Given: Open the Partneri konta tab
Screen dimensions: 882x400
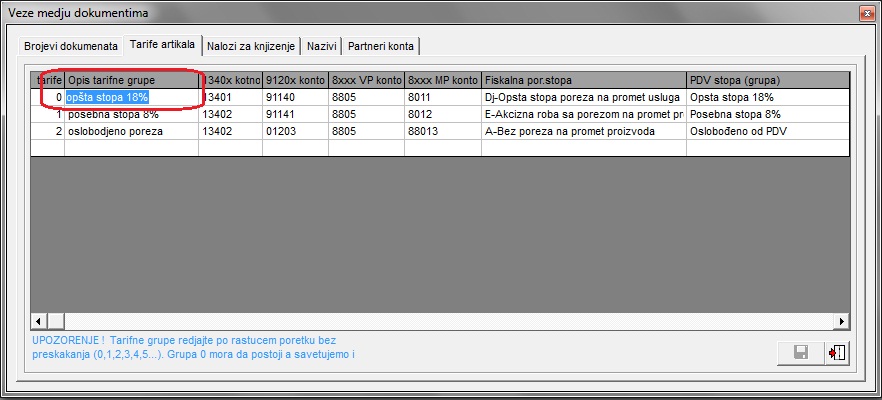Looking at the screenshot, I should pos(383,46).
